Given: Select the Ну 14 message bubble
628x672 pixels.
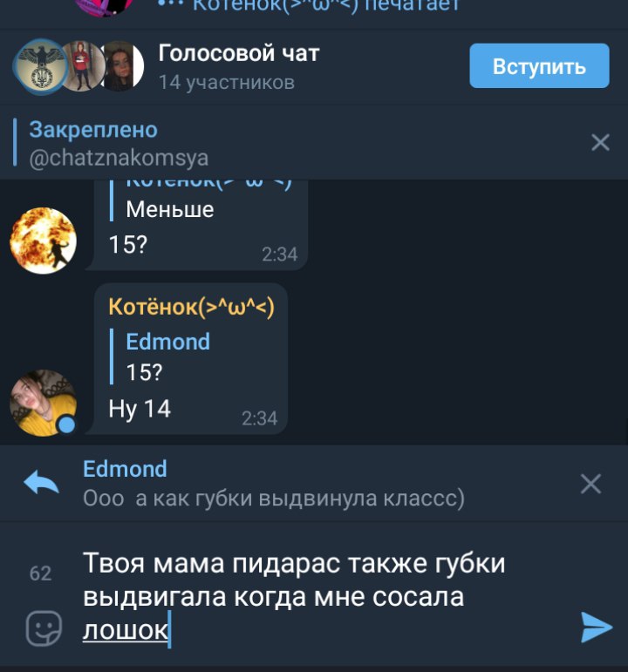Looking at the screenshot, I should (x=190, y=359).
